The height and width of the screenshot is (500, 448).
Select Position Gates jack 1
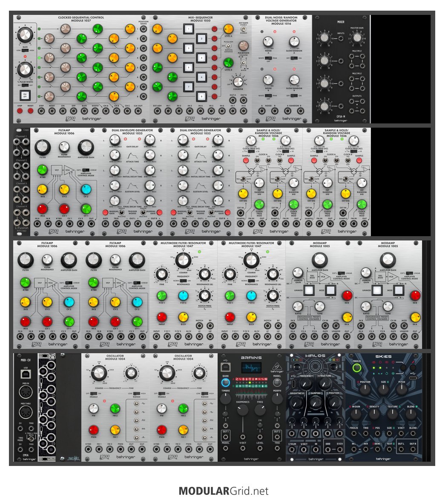point(144,29)
